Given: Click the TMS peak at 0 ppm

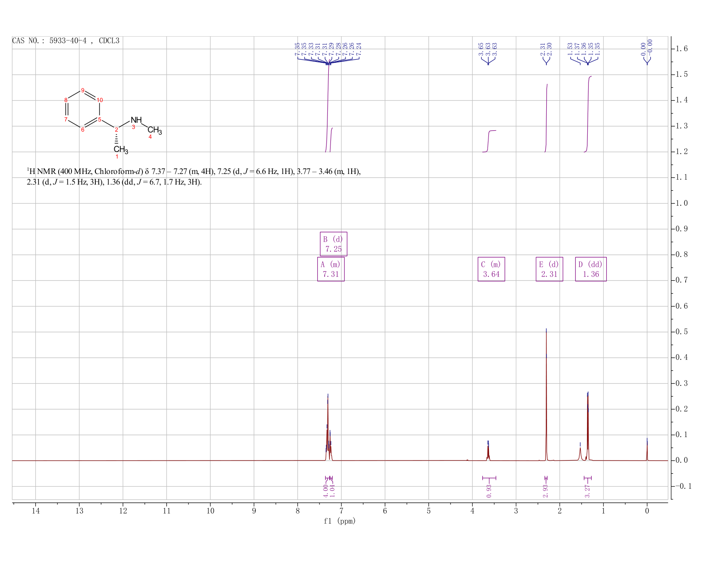Looking at the screenshot, I should click(x=647, y=450).
